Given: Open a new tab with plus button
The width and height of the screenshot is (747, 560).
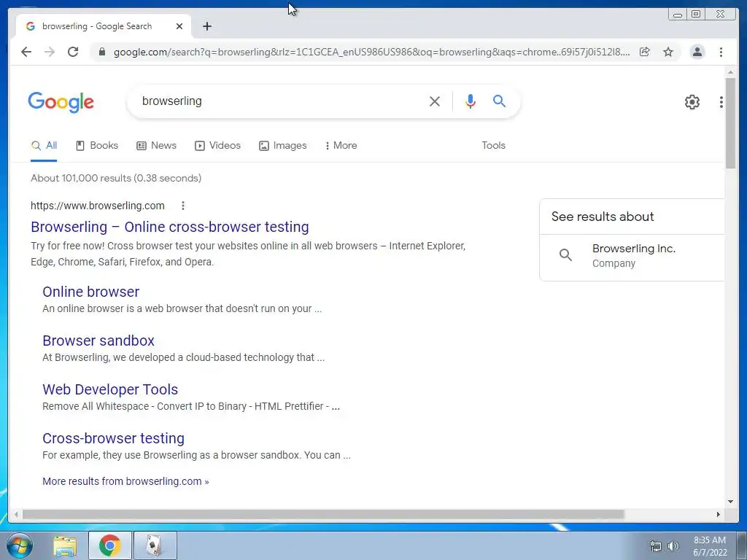Looking at the screenshot, I should (x=206, y=26).
